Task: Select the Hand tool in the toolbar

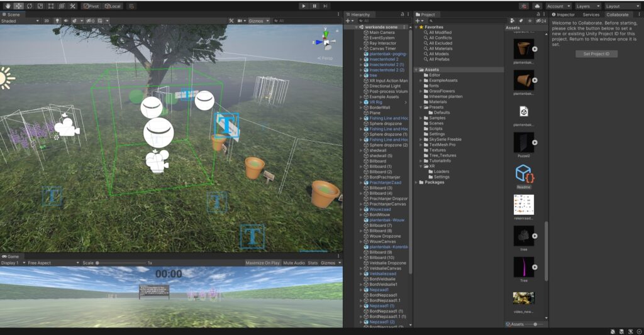Action: pyautogui.click(x=7, y=6)
